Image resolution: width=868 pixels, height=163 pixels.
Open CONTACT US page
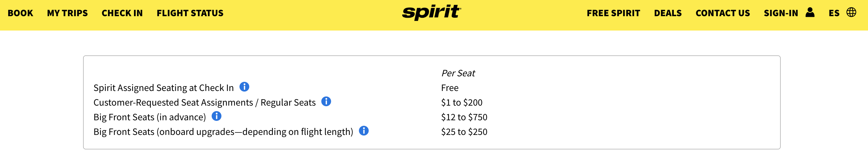click(x=723, y=13)
